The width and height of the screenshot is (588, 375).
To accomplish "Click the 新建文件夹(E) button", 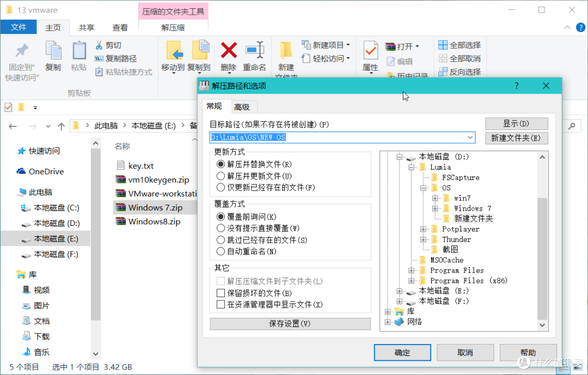I will (516, 138).
